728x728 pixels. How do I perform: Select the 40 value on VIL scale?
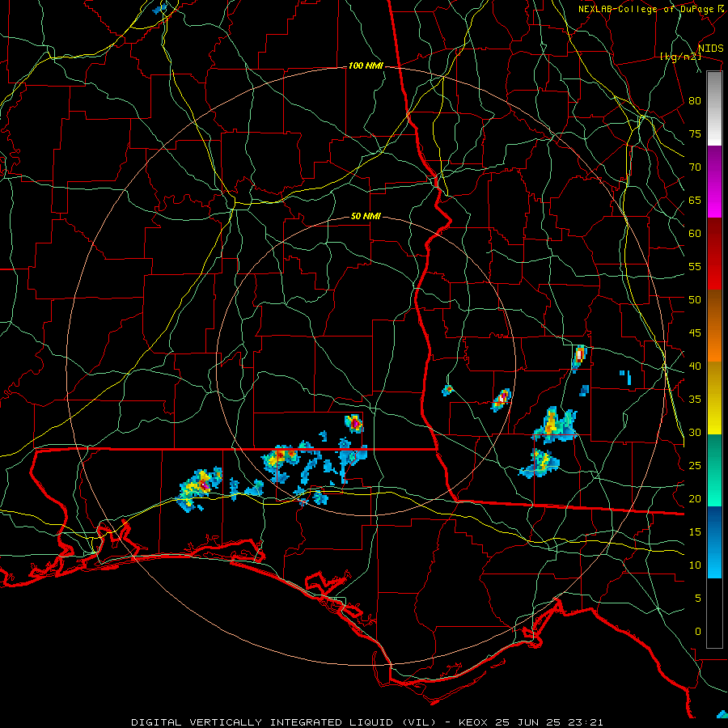point(695,366)
